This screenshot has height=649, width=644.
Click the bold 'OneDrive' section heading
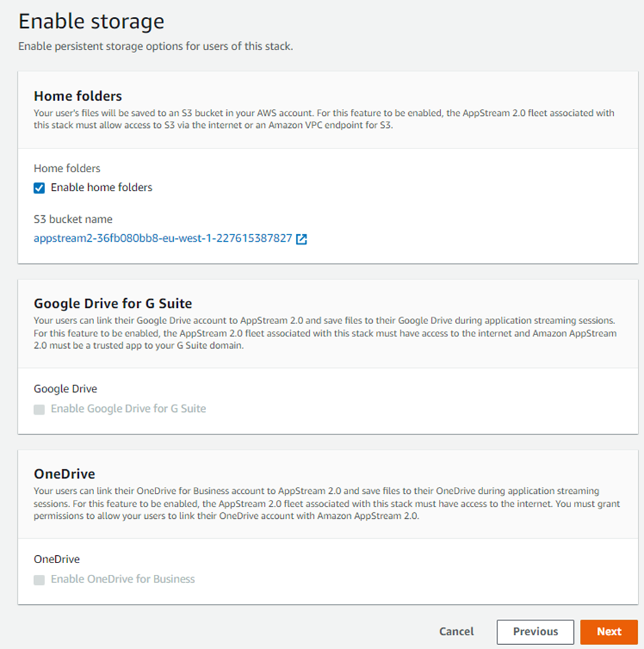[64, 473]
